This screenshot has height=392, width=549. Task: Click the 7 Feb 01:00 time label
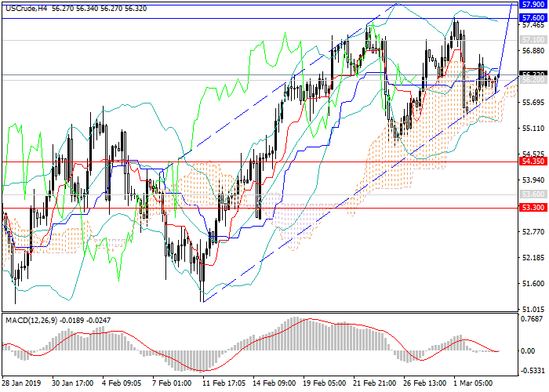click(x=172, y=384)
